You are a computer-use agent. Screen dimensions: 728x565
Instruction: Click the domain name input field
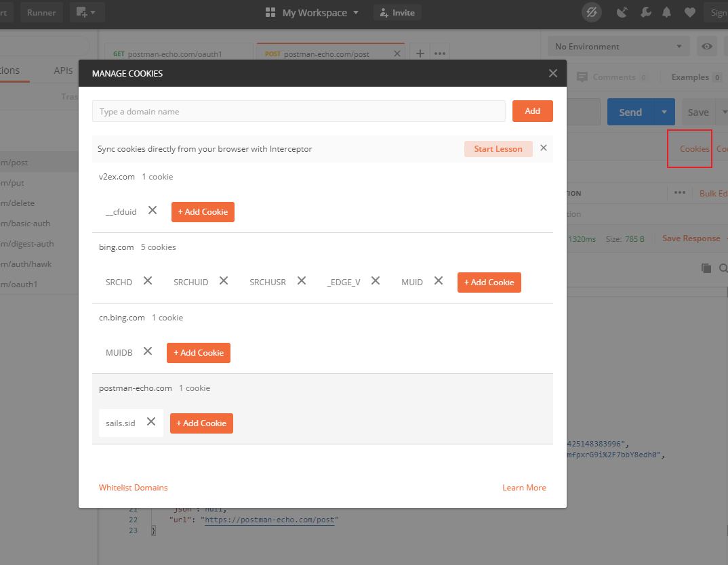298,111
